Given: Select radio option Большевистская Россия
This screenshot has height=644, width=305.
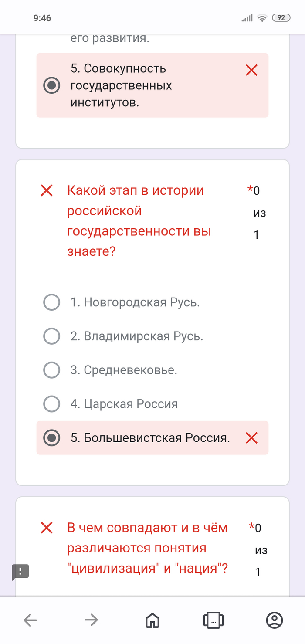Looking at the screenshot, I should pyautogui.click(x=51, y=438).
